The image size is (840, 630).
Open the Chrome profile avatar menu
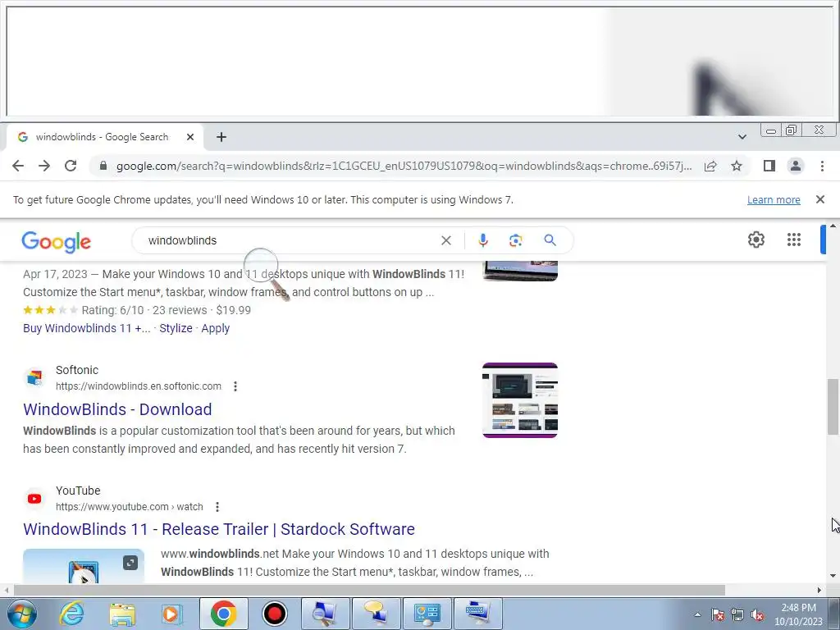pyautogui.click(x=796, y=166)
